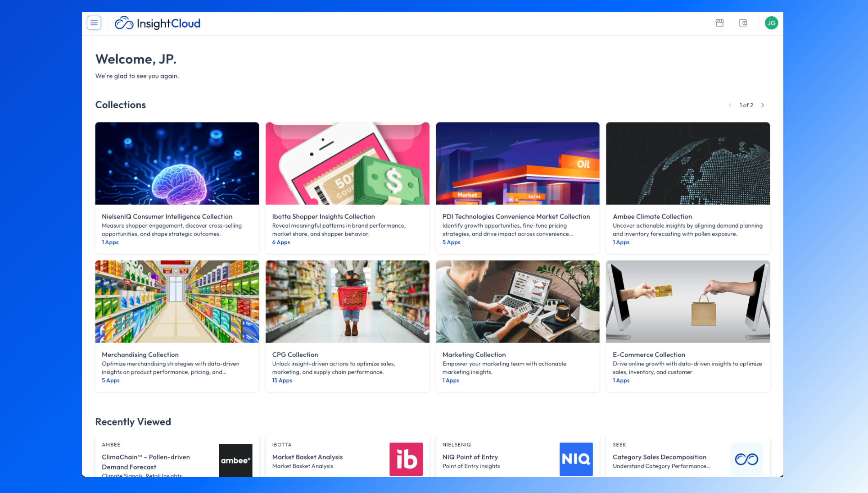This screenshot has height=493, width=868.
Task: Click 6 Apps under Ibotta collection
Action: pyautogui.click(x=281, y=242)
